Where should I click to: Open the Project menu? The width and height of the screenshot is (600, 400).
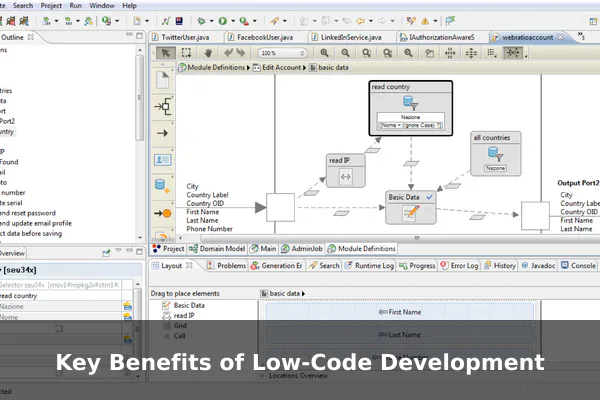51,6
